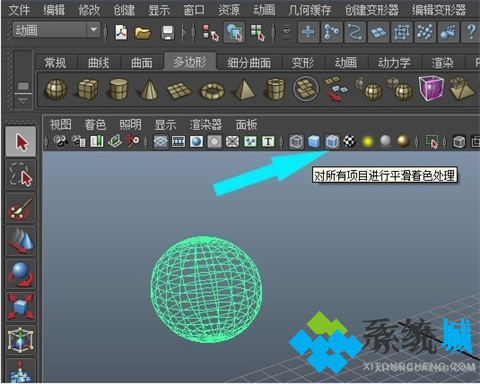The width and height of the screenshot is (480, 384).
Task: Create a polygon cone from shelf
Action: pos(149,89)
